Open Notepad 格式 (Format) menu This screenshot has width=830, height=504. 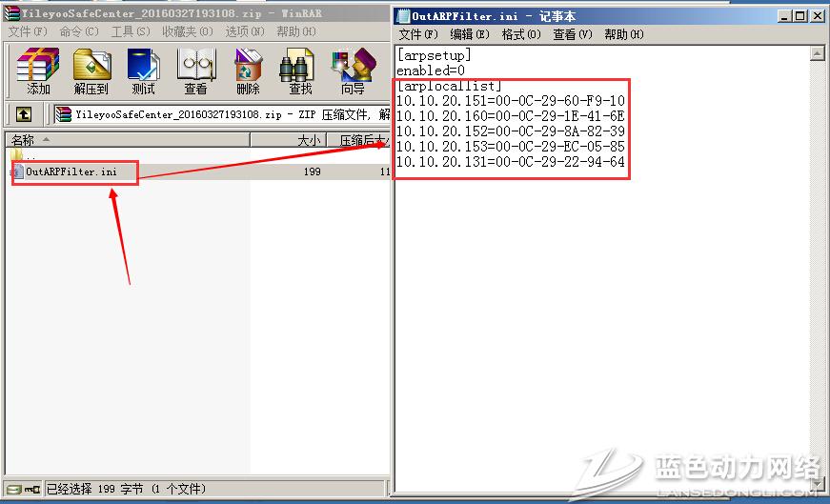520,34
